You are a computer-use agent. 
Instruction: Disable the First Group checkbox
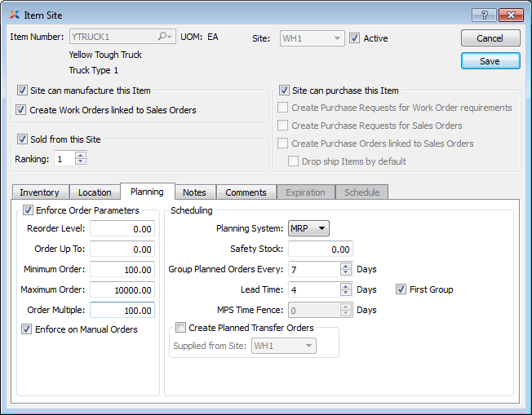[401, 289]
